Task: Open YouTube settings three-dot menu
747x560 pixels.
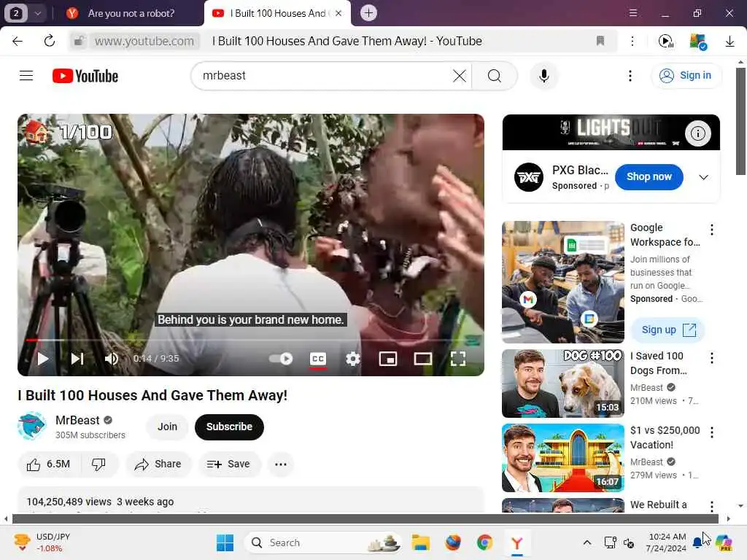Action: point(630,76)
